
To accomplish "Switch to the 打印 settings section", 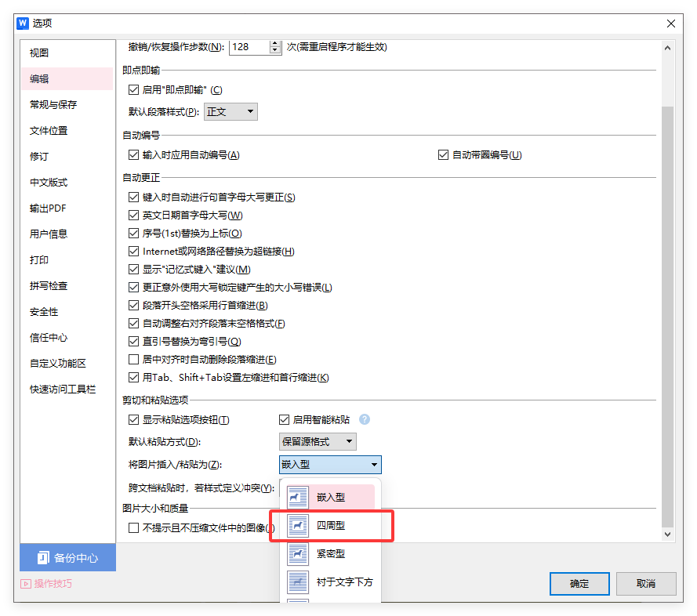I will click(x=38, y=259).
